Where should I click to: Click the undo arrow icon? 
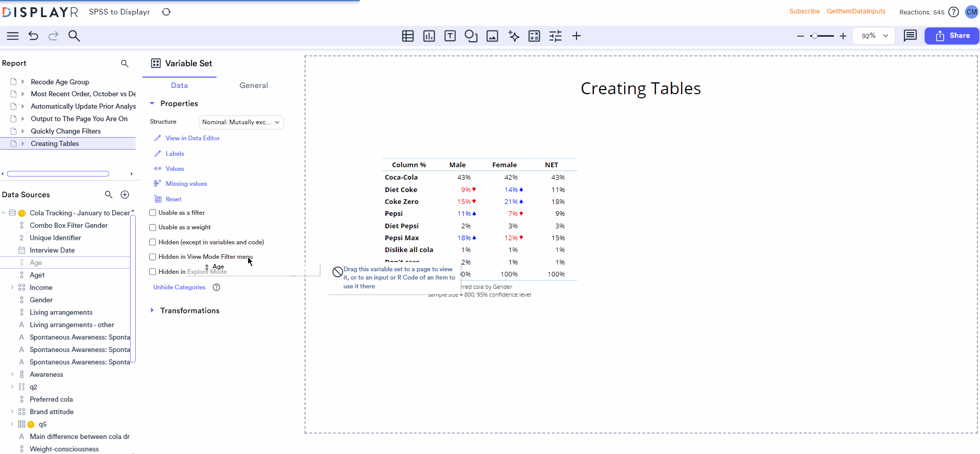tap(33, 36)
